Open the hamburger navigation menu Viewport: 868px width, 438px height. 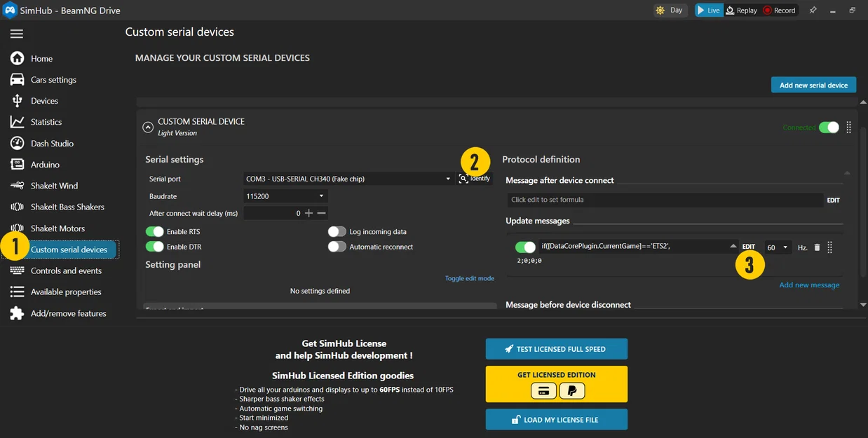(17, 34)
